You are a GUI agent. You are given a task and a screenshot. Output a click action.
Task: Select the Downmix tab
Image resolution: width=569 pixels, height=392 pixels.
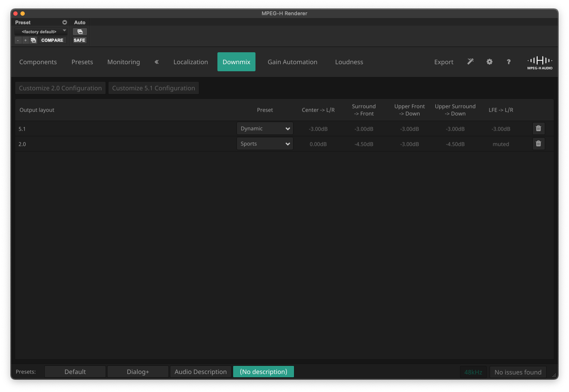tap(236, 62)
